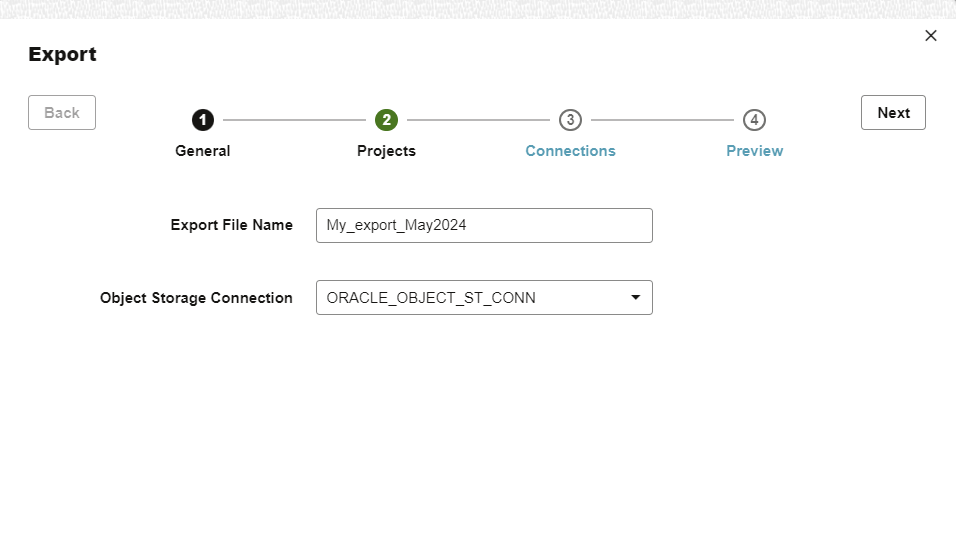Click the line between steps 1 and 2
Screen dimensions: 956x556
[294, 120]
